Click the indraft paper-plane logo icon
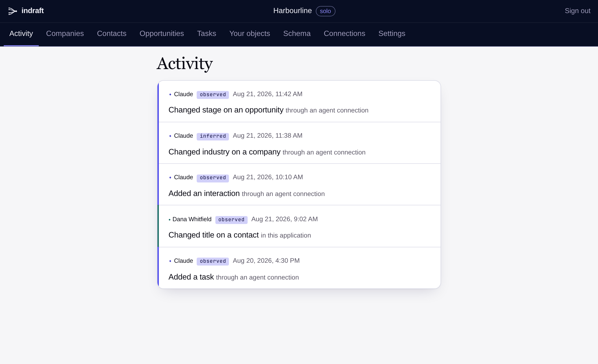This screenshot has width=598, height=364. [x=13, y=11]
